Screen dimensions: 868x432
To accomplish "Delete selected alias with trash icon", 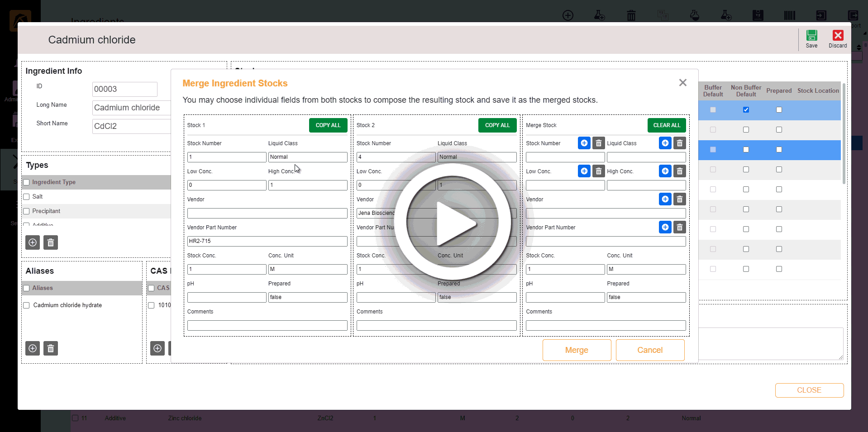I will point(51,348).
